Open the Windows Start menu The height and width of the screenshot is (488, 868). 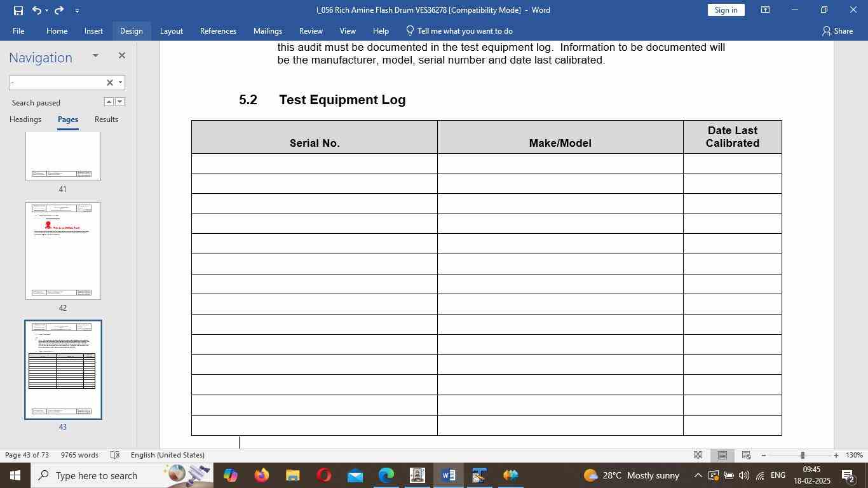coord(15,475)
